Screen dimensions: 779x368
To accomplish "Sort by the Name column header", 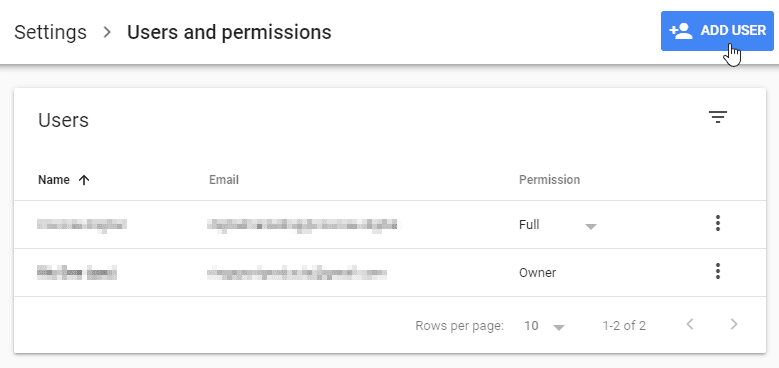I will coord(54,180).
